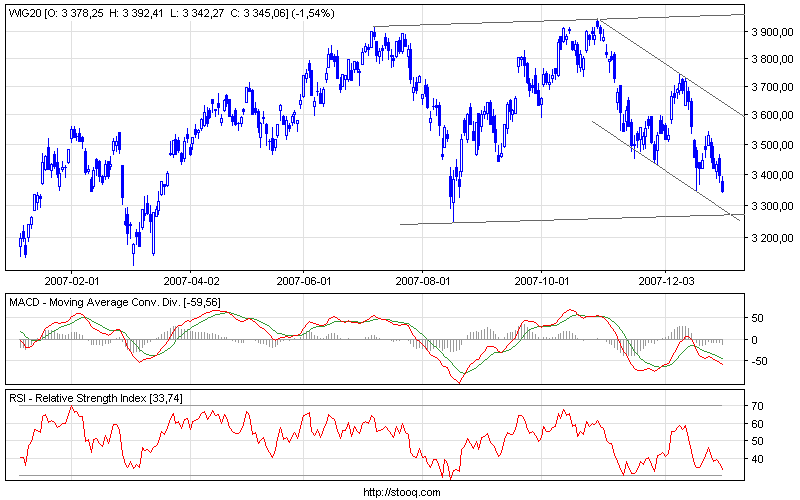Click the RSI indicator title
The image size is (800, 500).
click(95, 398)
